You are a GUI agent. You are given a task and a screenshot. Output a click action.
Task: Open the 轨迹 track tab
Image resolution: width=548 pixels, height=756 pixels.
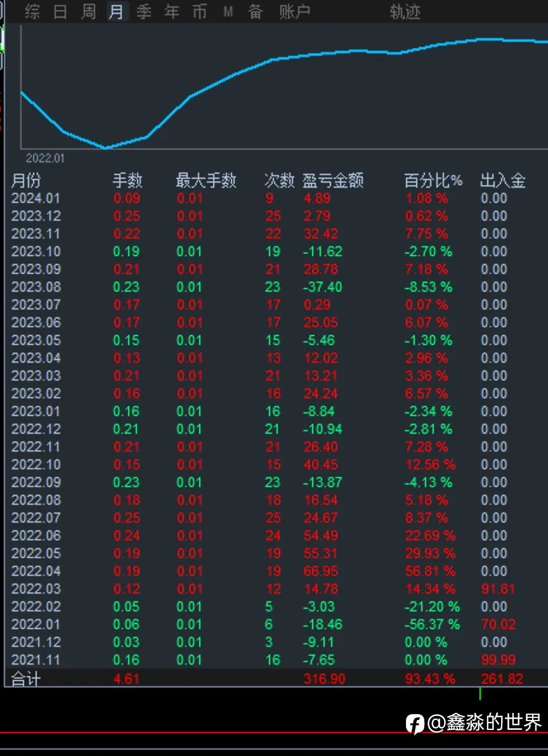405,12
